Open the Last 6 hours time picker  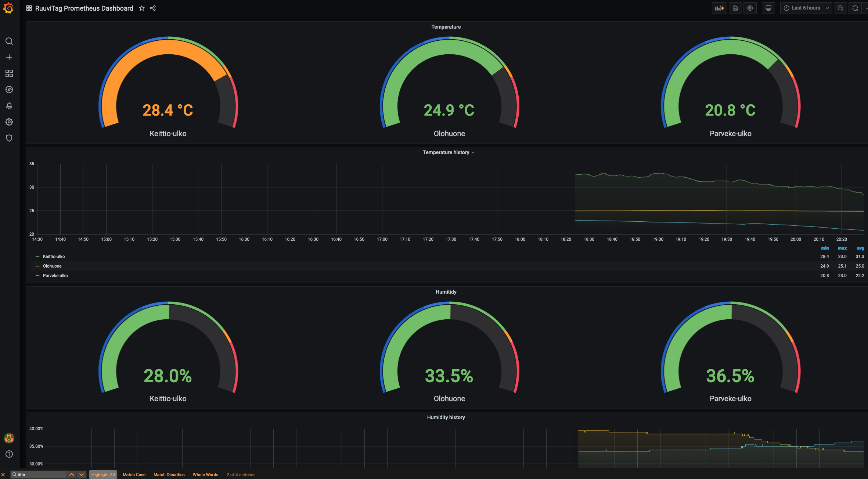click(806, 8)
